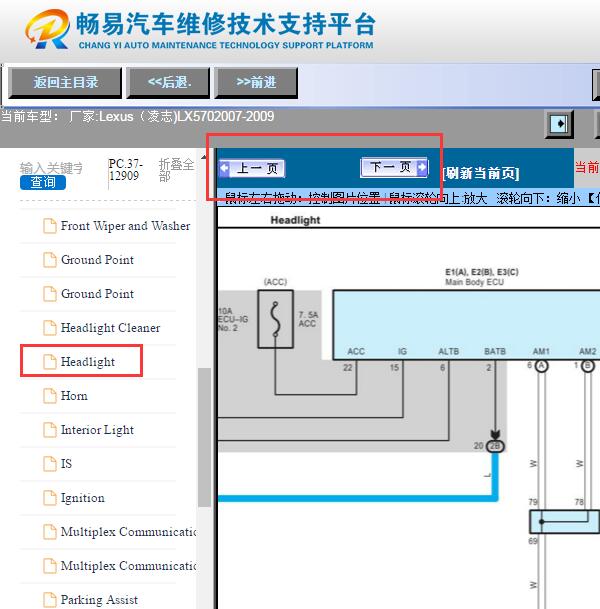This screenshot has height=609, width=600.
Task: Open next page with 下一页
Action: (x=394, y=167)
